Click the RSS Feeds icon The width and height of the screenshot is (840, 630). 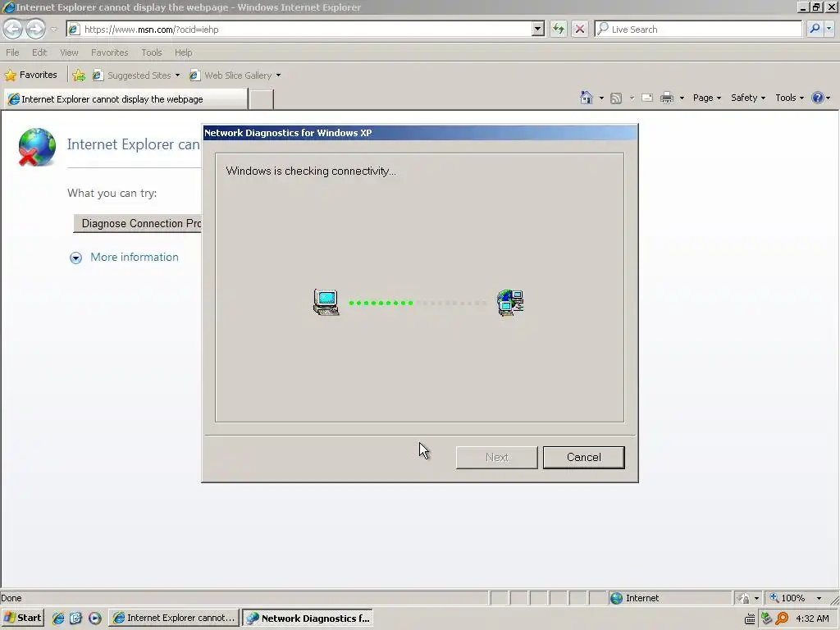tap(616, 98)
